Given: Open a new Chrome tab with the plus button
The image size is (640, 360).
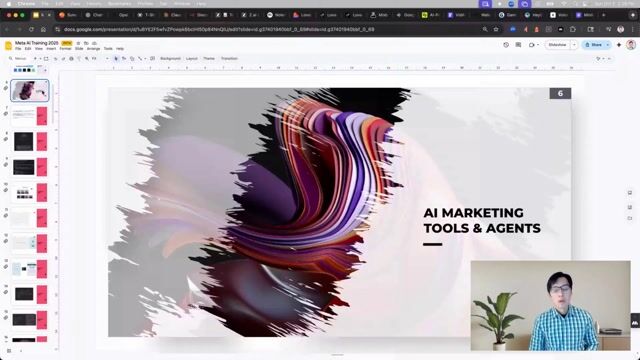Looking at the screenshot, I should point(604,15).
